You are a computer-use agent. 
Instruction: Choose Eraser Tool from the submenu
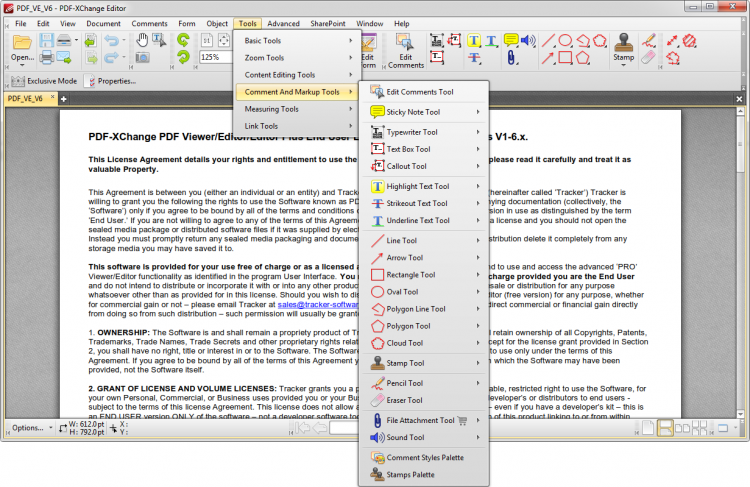tap(424, 400)
